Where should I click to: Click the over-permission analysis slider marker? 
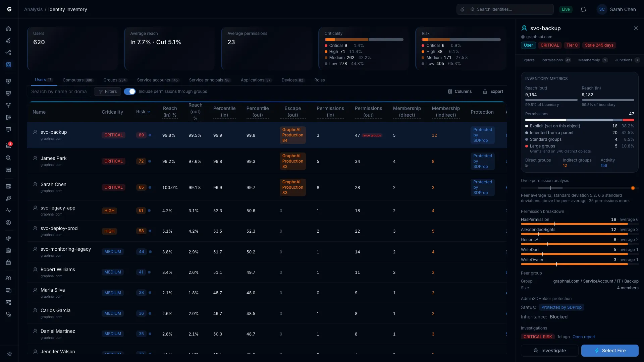pos(633,188)
